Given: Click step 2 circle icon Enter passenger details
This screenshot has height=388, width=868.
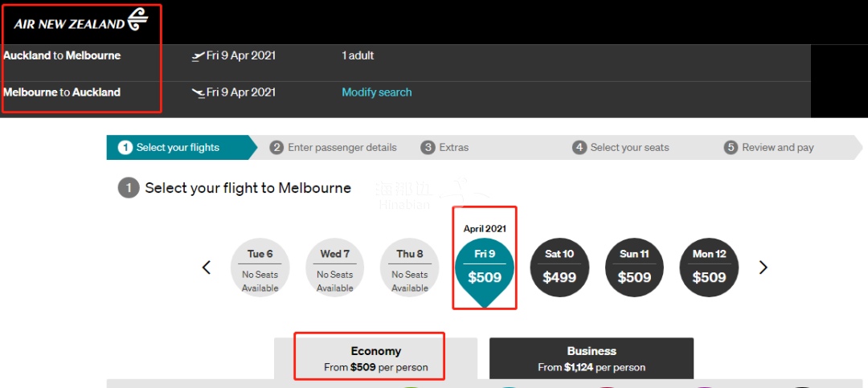Looking at the screenshot, I should (276, 148).
